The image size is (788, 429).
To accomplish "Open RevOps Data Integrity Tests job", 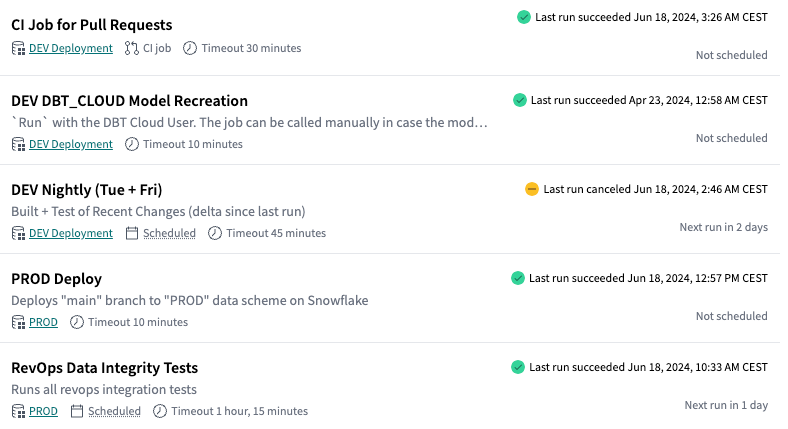I will click(104, 368).
